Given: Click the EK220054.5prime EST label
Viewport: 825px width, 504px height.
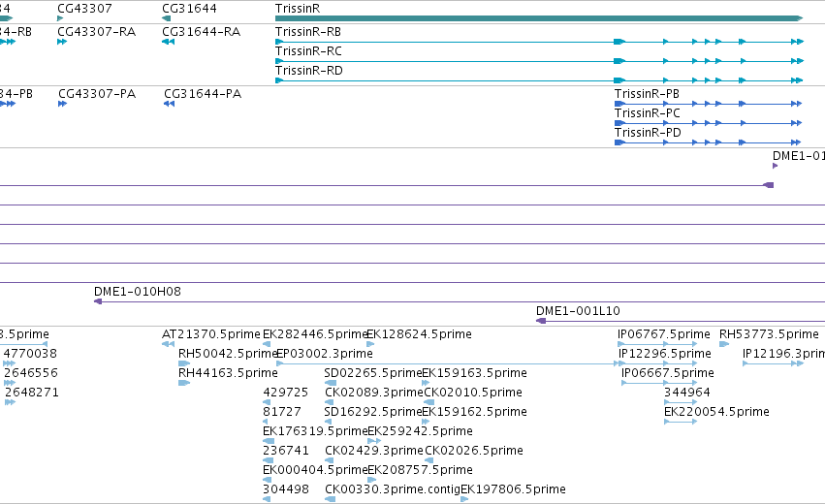Looking at the screenshot, I should (716, 412).
